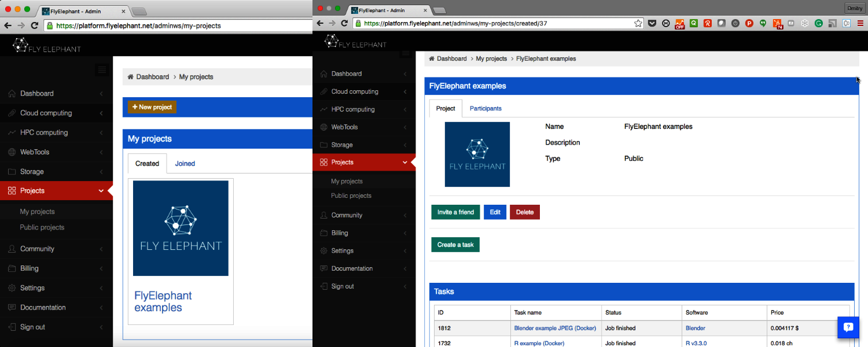This screenshot has height=347, width=868.
Task: Expand Cloud computing chevron in right window
Action: pyautogui.click(x=405, y=92)
